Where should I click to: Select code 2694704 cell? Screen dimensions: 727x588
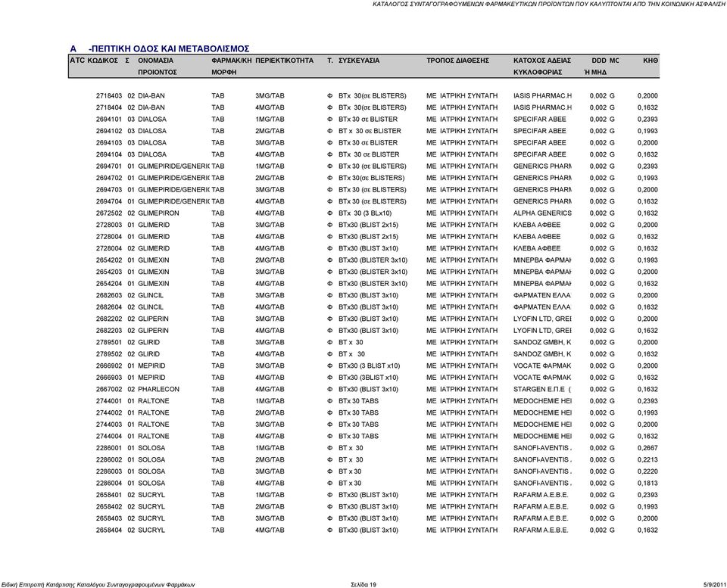click(109, 201)
